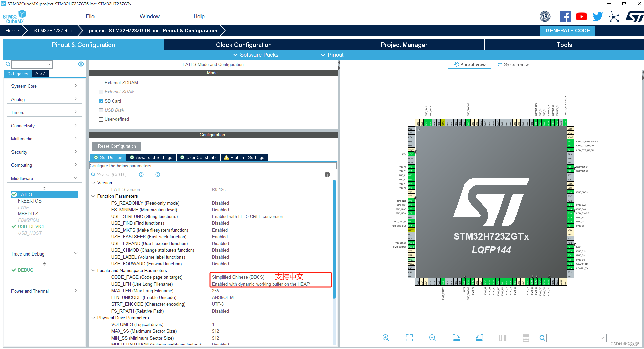Go to next parameter search result

click(x=158, y=174)
